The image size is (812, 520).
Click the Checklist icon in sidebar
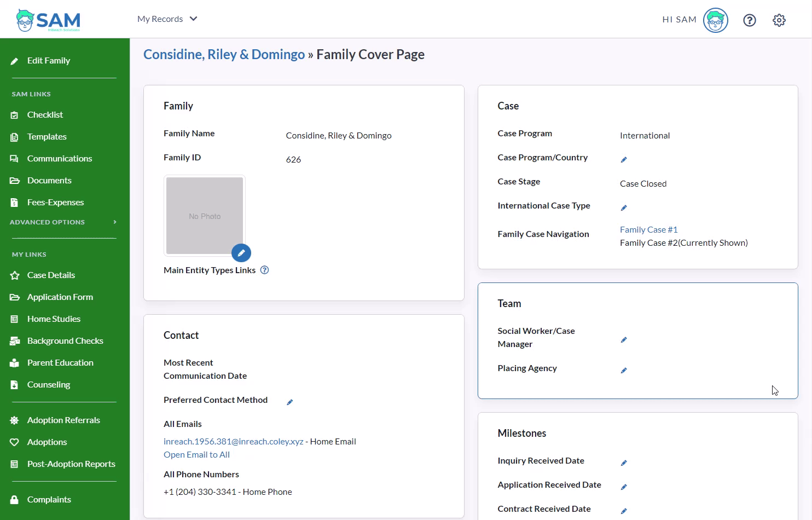coord(15,115)
